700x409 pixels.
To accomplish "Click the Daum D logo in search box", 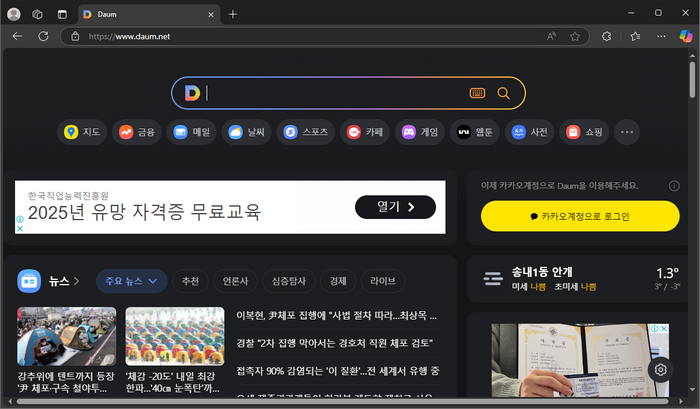I will coord(192,93).
